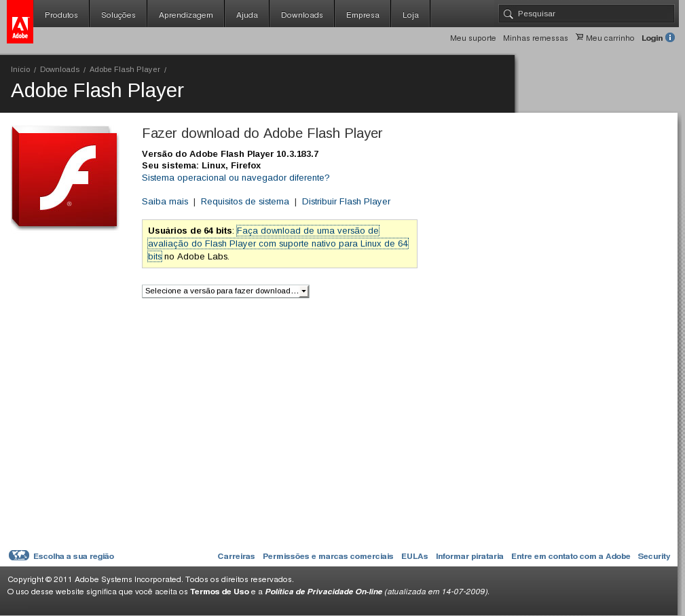Viewport: 685px width, 616px height.
Task: Click Sistema operacional ou navegador diferente? link
Action: click(x=236, y=177)
